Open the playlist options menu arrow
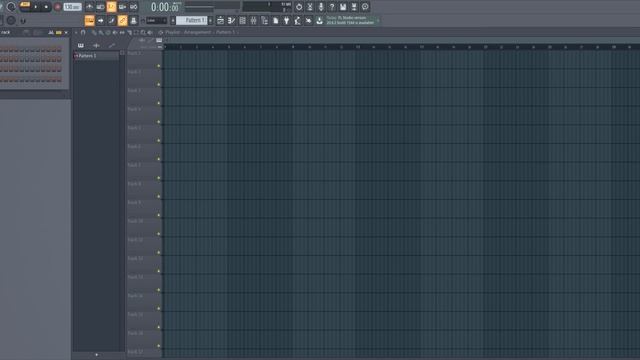This screenshot has width=640, height=360. click(76, 32)
